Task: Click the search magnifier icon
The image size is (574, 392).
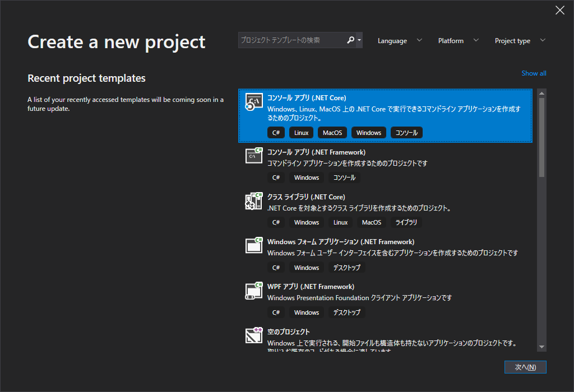Action: pyautogui.click(x=350, y=40)
